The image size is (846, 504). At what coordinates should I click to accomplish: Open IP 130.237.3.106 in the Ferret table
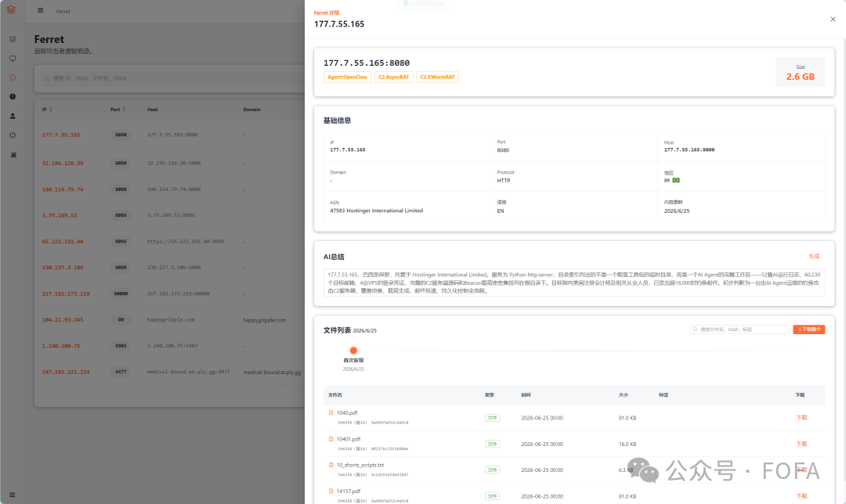(x=63, y=268)
